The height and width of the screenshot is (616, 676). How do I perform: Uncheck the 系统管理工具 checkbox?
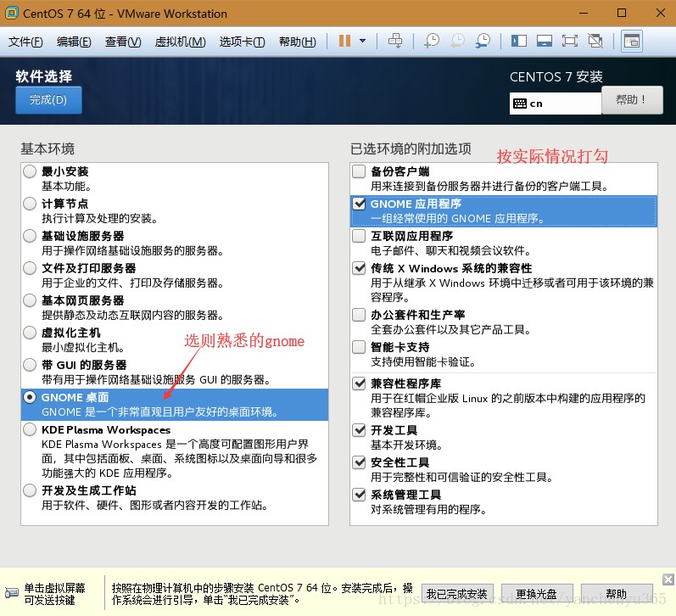[x=359, y=495]
